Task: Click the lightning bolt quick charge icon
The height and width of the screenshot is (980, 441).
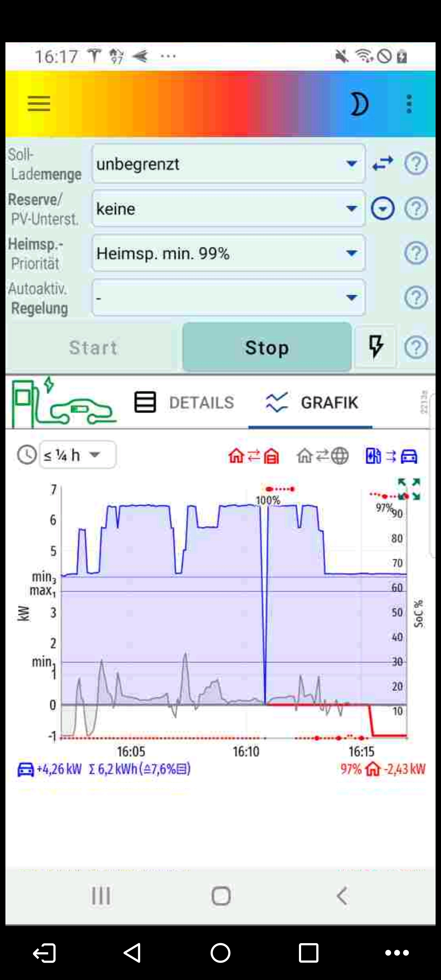Action: (x=376, y=347)
